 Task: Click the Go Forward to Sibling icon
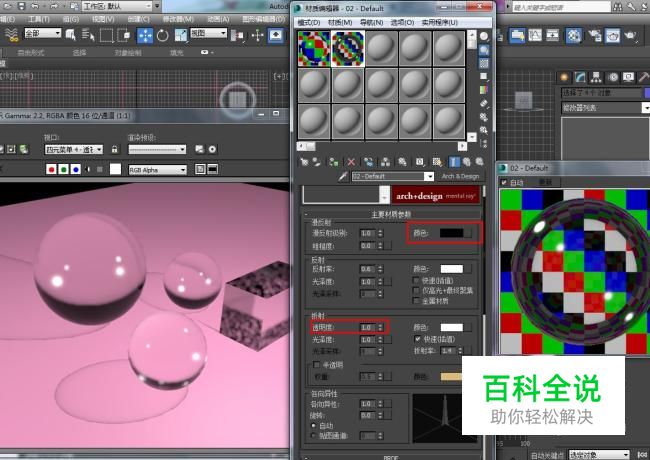coord(480,162)
